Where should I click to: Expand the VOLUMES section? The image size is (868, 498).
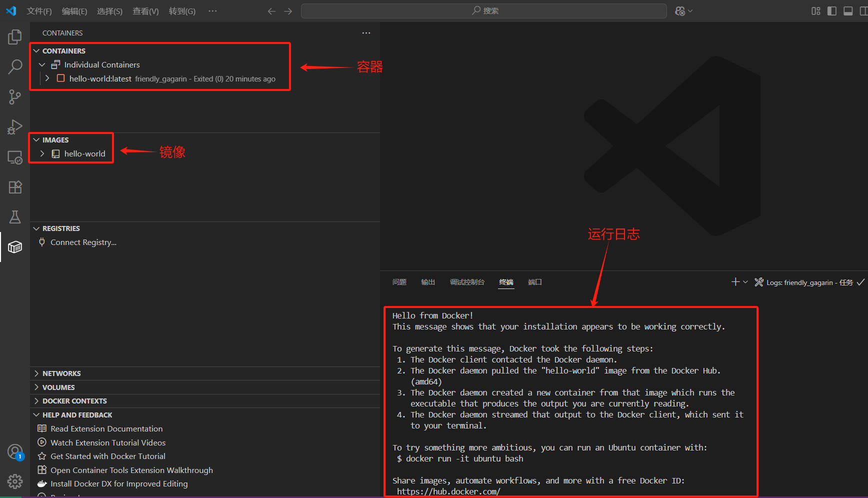click(36, 387)
